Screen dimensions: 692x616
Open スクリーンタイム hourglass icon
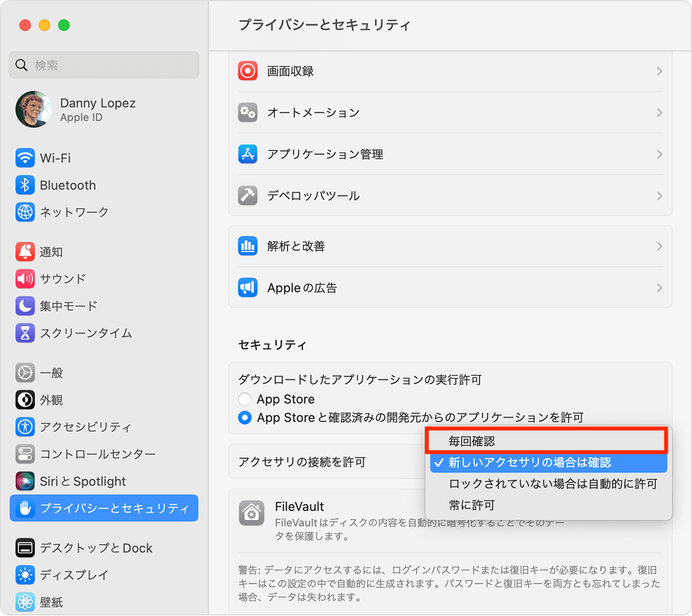[25, 333]
